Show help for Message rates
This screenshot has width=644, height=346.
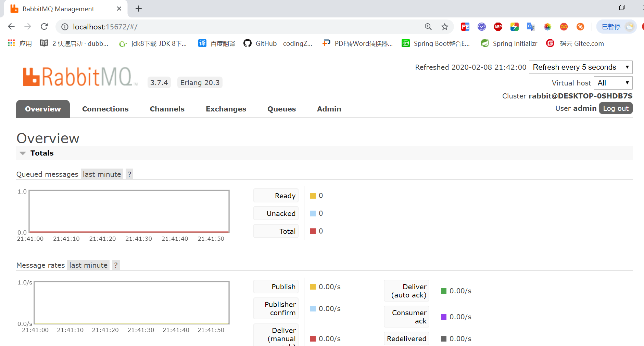(116, 265)
